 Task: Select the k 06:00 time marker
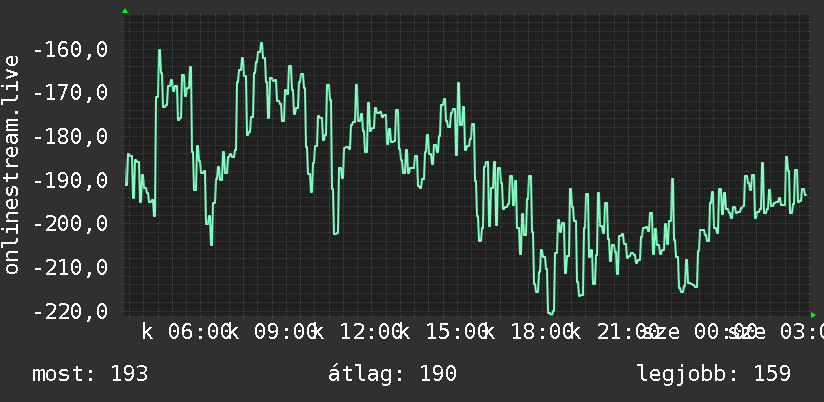185,332
